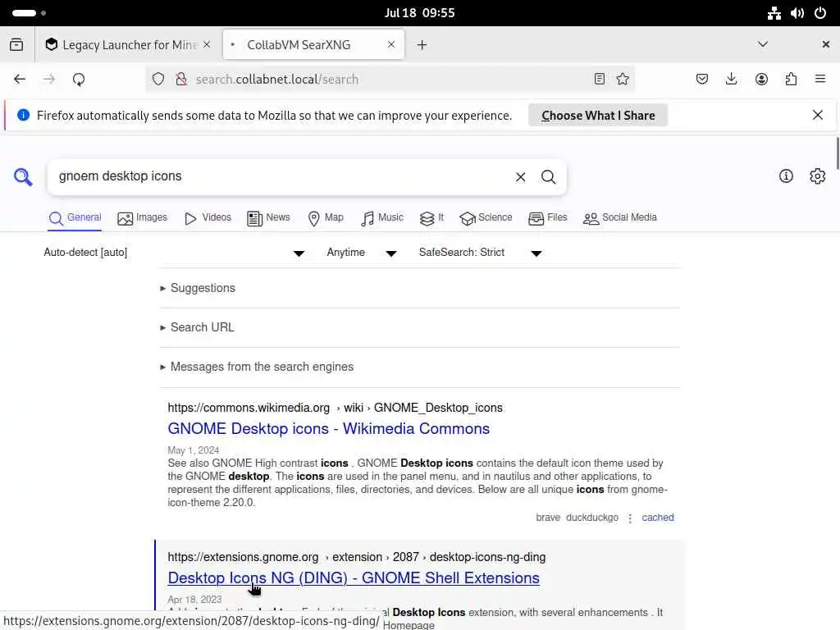Reload the current page
The width and height of the screenshot is (840, 630).
click(79, 80)
